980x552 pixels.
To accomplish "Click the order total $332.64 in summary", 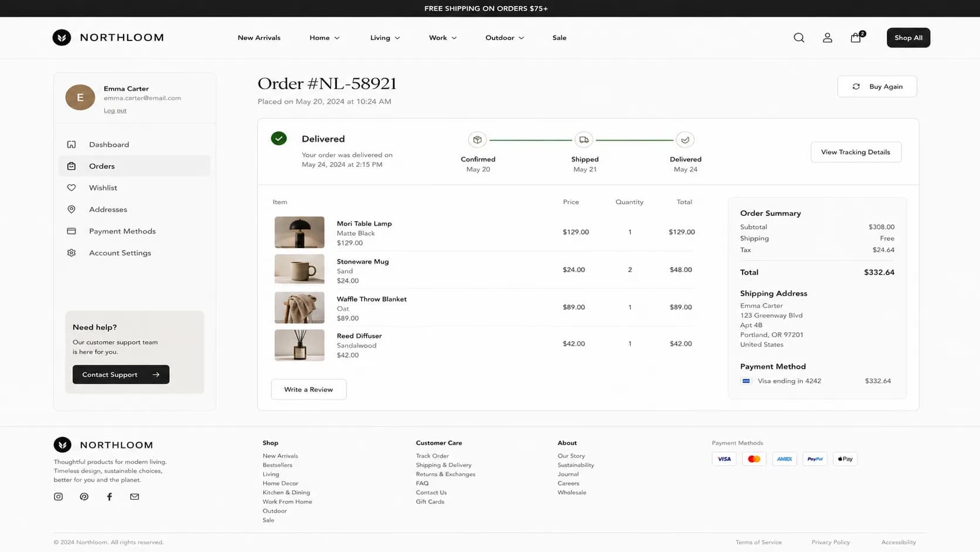I will click(879, 272).
